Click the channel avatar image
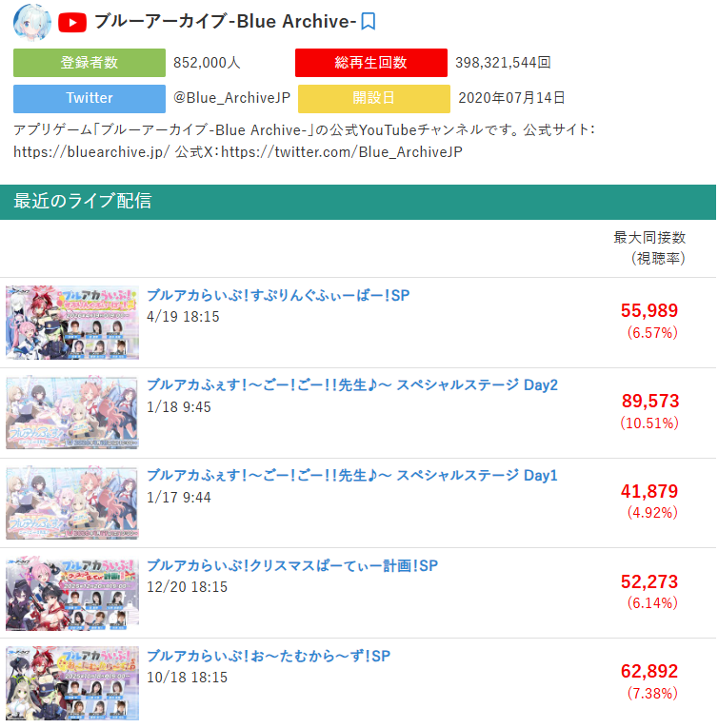The image size is (718, 728). point(32,22)
